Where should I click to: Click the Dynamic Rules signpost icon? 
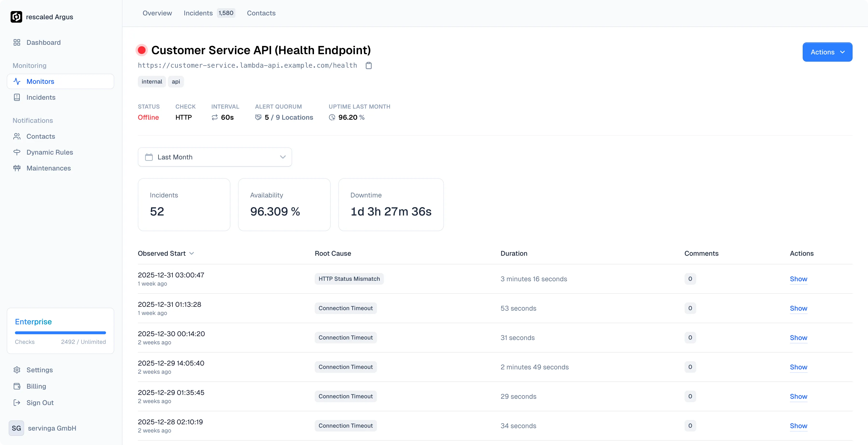click(x=17, y=152)
